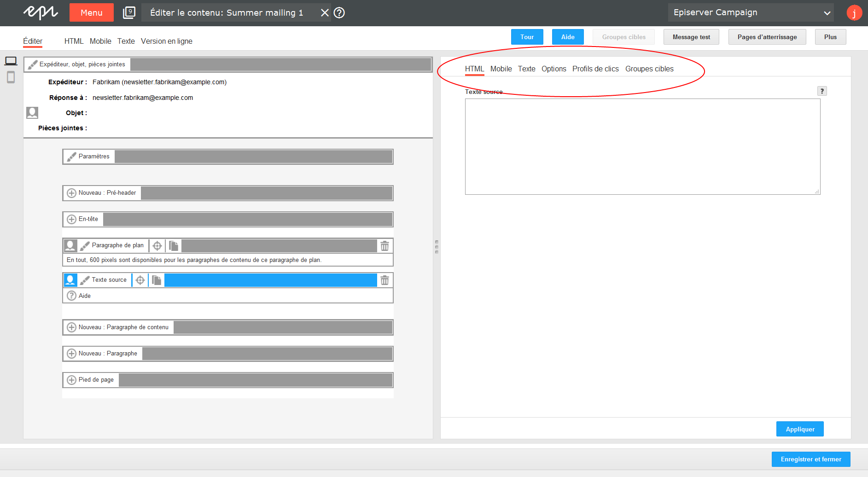Open Options tab in right panel
Viewport: 868px width, 477px height.
[554, 69]
